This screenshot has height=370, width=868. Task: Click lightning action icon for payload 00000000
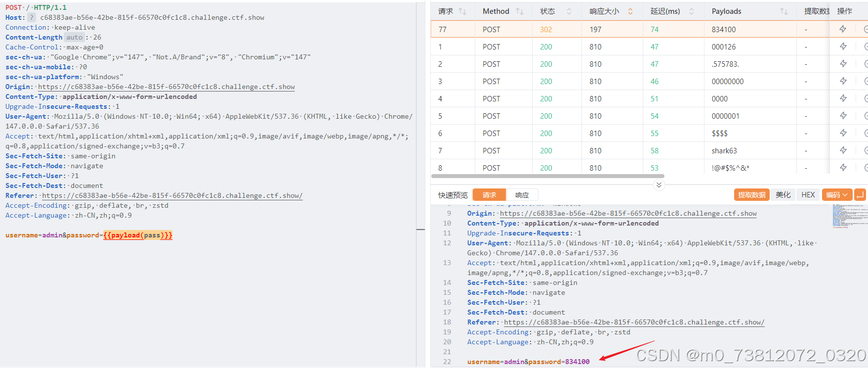[x=843, y=81]
